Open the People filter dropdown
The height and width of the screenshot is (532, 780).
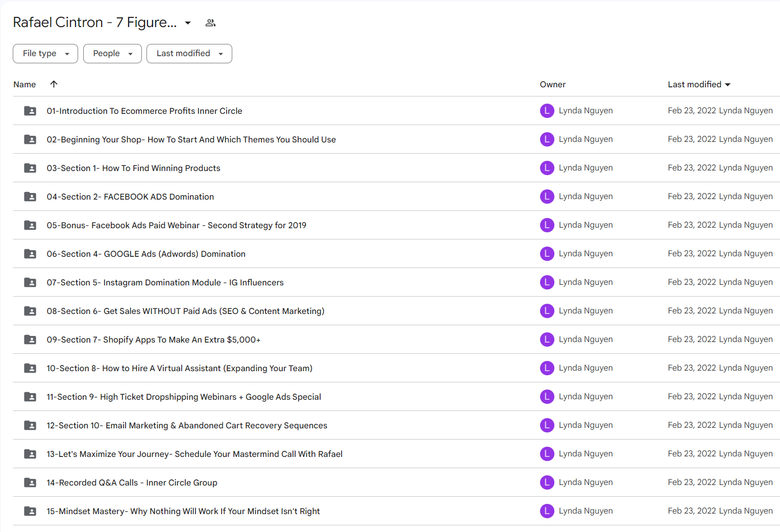click(112, 54)
